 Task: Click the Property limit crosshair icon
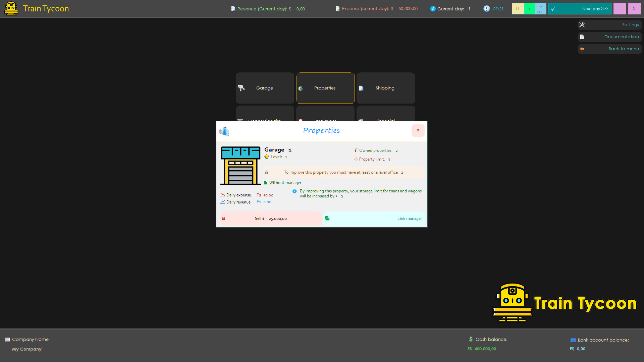356,159
